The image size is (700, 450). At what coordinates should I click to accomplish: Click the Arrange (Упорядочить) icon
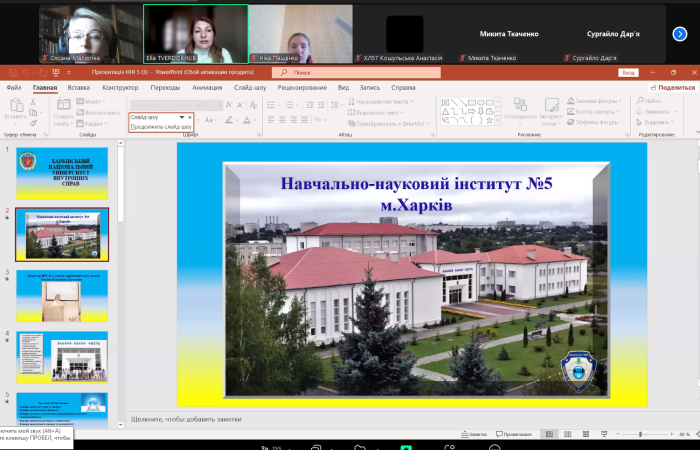click(521, 106)
